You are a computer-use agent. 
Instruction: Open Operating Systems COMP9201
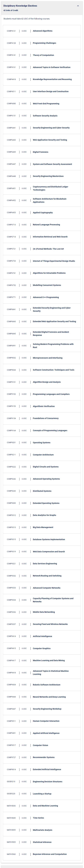(x=42, y=442)
